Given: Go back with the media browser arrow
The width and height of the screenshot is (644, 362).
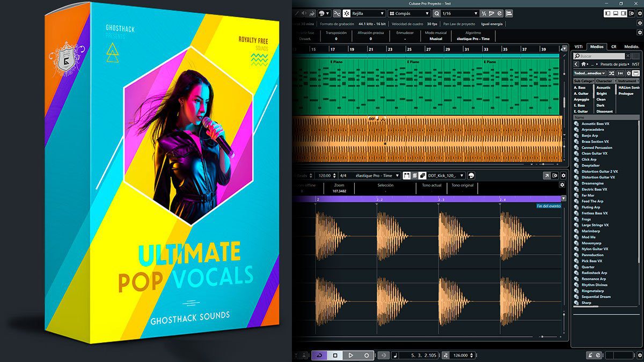Looking at the screenshot, I should tap(576, 64).
